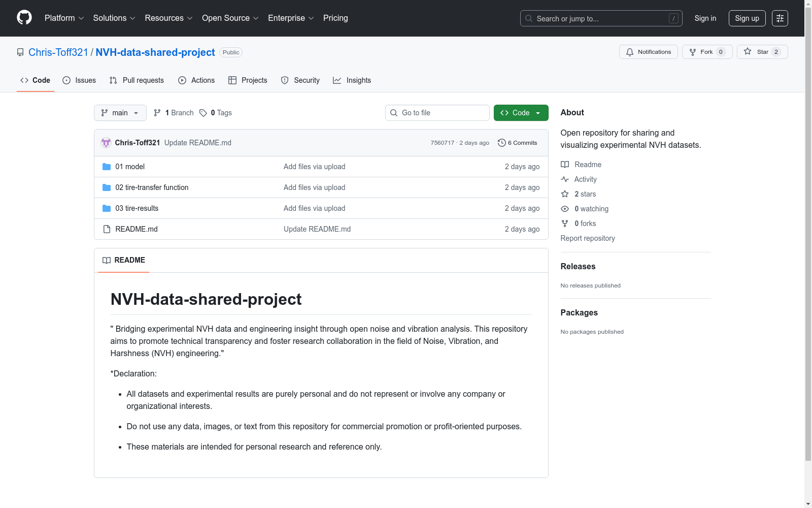
Task: Open the Releases section heading
Action: click(578, 266)
